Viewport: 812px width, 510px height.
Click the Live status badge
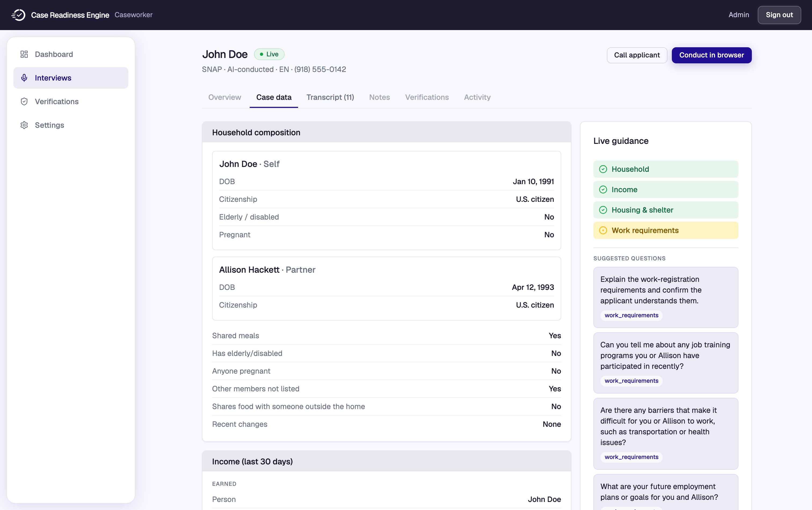pyautogui.click(x=269, y=54)
